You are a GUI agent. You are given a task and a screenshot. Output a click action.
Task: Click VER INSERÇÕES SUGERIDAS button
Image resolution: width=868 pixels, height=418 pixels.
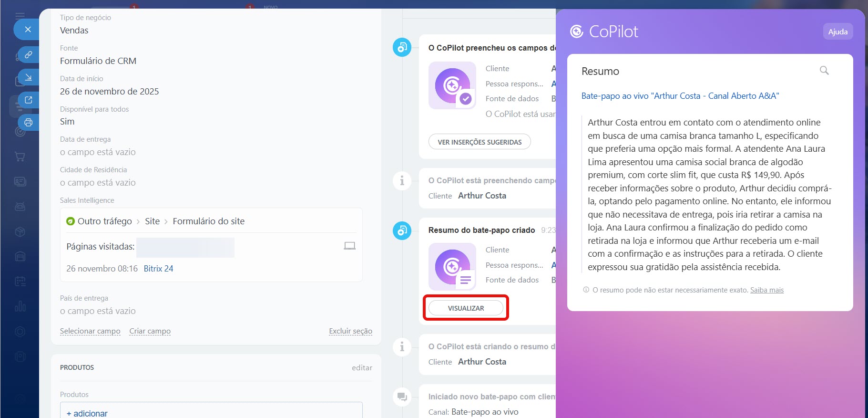[x=480, y=142]
